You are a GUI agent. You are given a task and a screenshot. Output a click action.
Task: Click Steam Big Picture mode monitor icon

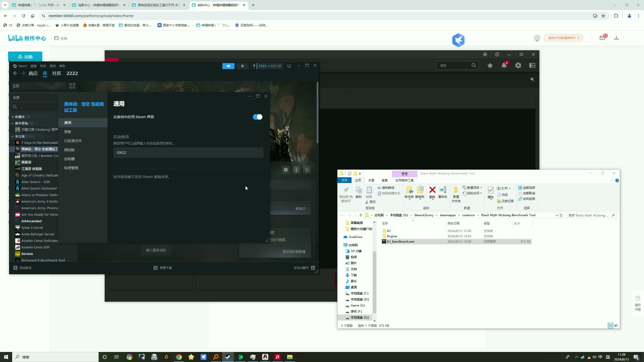tap(289, 66)
